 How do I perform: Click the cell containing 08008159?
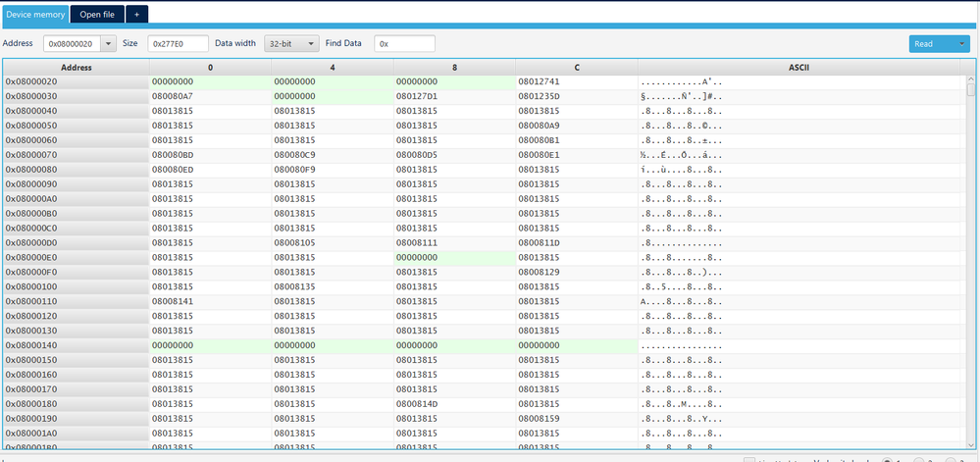pos(577,419)
